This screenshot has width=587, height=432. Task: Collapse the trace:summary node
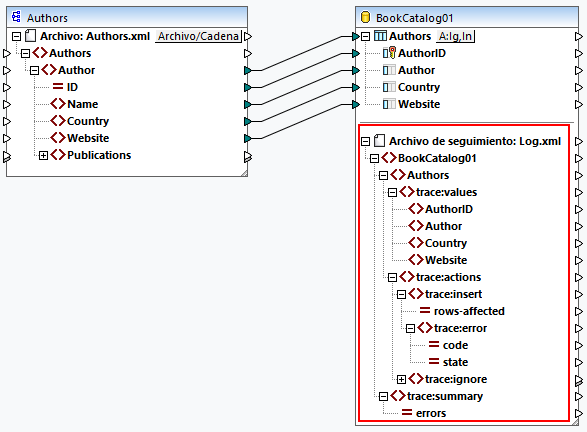pyautogui.click(x=383, y=396)
